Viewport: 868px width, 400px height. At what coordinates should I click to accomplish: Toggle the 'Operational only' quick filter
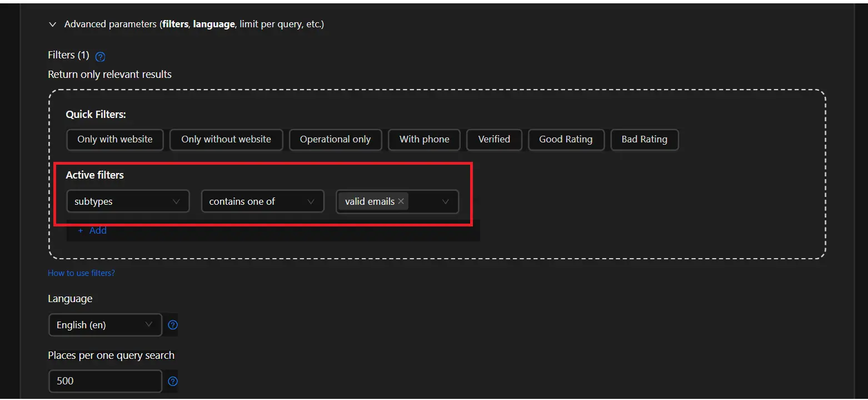(x=335, y=140)
